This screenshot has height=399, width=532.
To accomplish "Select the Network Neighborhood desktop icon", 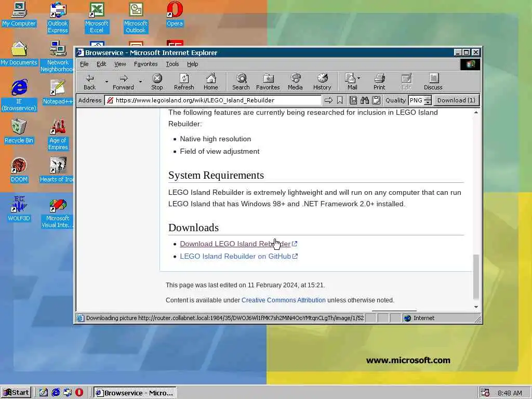I will point(58,57).
